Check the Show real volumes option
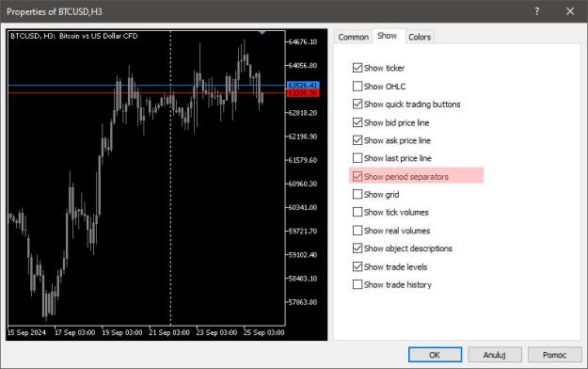Image resolution: width=588 pixels, height=369 pixels. (x=358, y=231)
